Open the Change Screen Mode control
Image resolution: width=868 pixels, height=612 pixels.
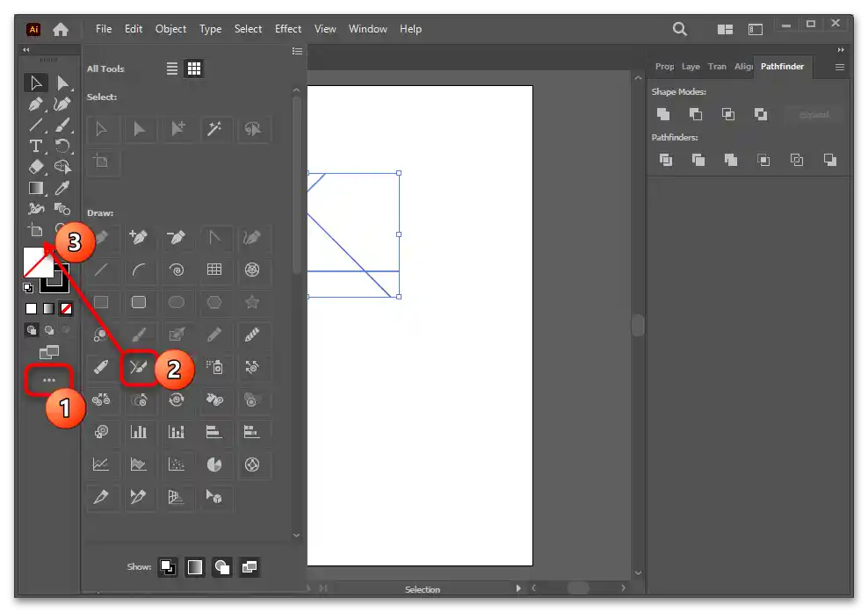[48, 352]
